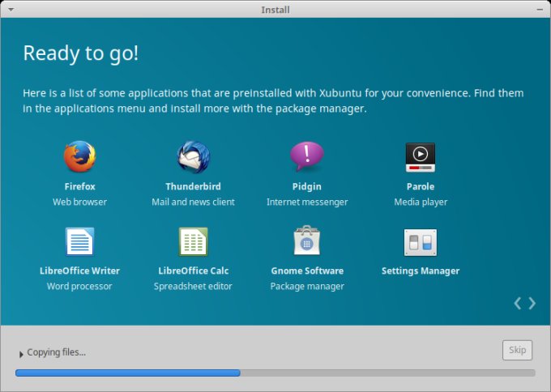Click the "Package manager" description text
551x392 pixels.
coord(307,286)
